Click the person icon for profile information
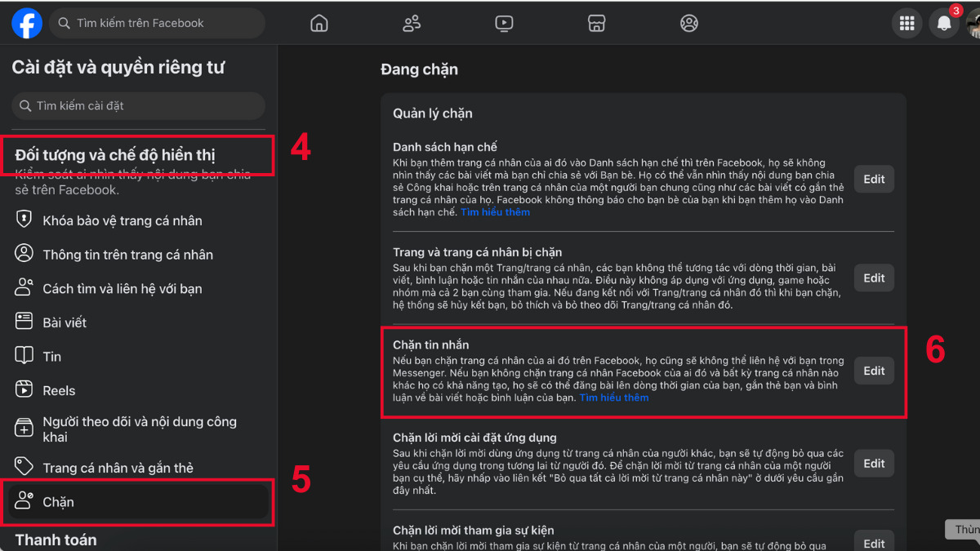The height and width of the screenshot is (551, 980). point(24,254)
